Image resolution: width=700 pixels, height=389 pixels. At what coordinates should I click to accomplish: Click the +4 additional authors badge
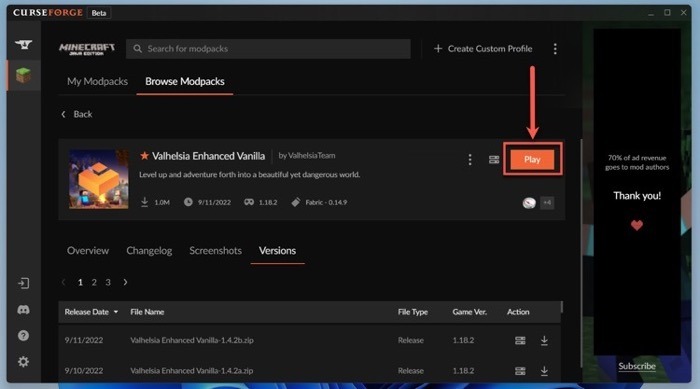(x=547, y=203)
